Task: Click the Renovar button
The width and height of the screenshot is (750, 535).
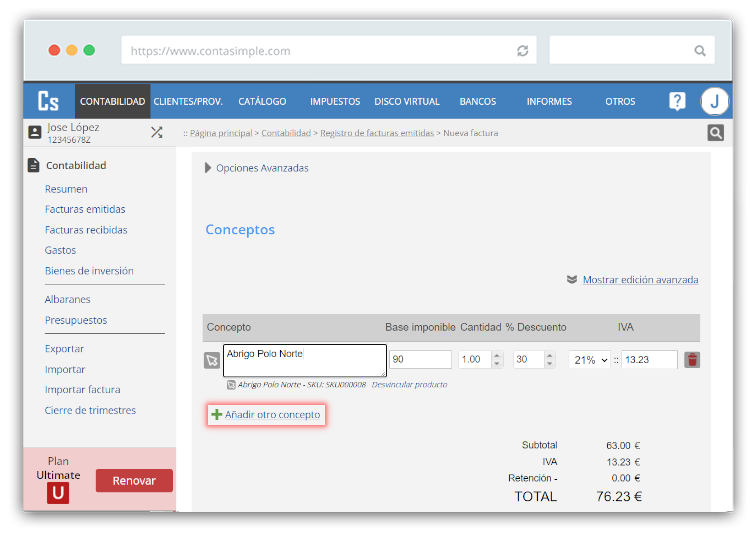Action: 134,480
